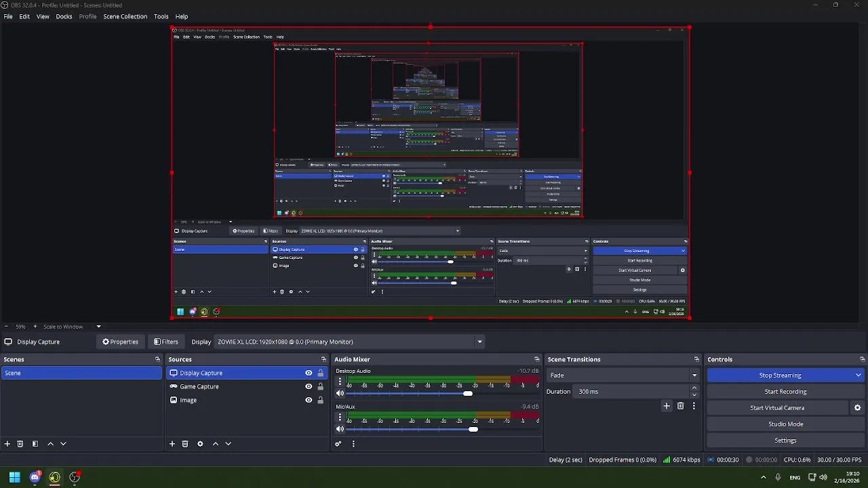This screenshot has height=488, width=868.
Task: Remove the transition with trash icon
Action: pos(681,406)
